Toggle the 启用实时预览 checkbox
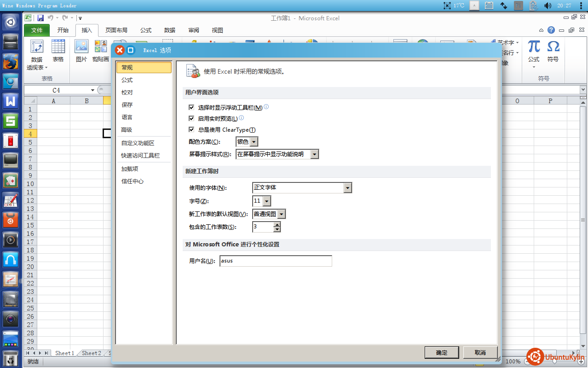588x368 pixels. pyautogui.click(x=192, y=118)
